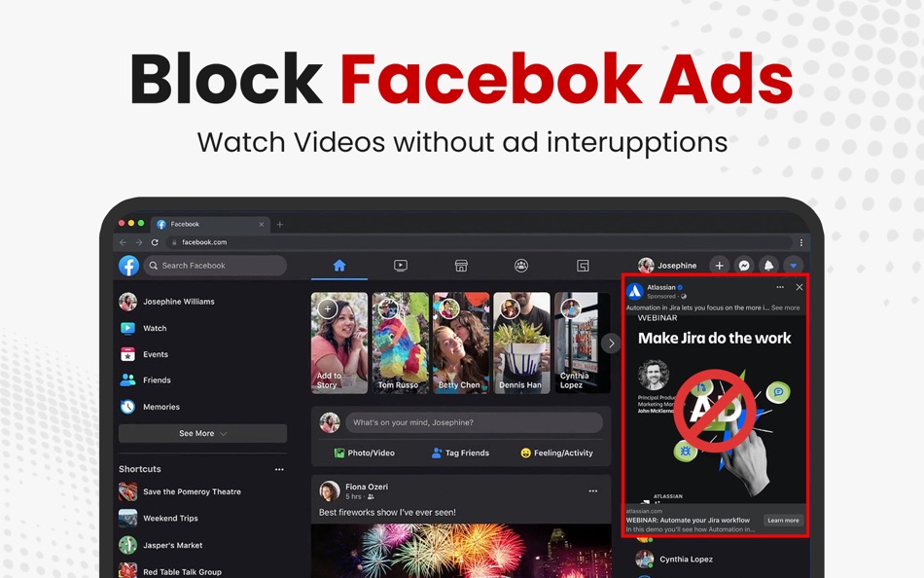This screenshot has height=578, width=924.
Task: Open Josephine profile chip in top bar
Action: pos(667,266)
